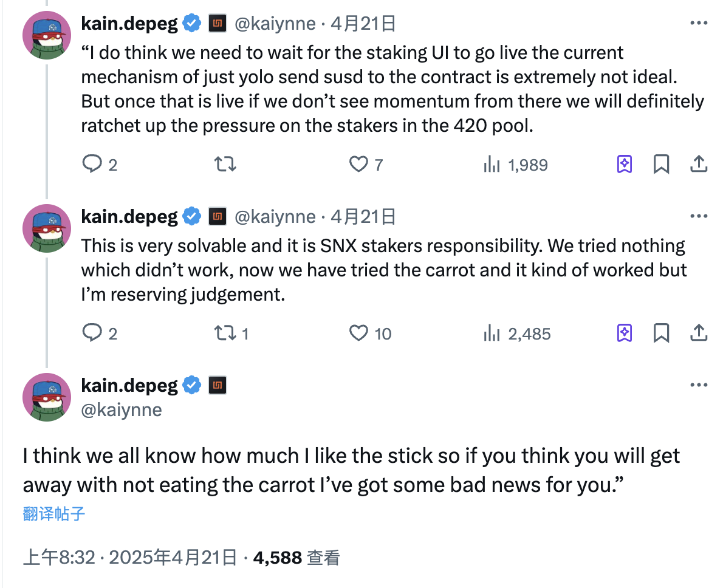Open @kaiynne handle on main tweet
The image size is (723, 588).
coord(122,410)
